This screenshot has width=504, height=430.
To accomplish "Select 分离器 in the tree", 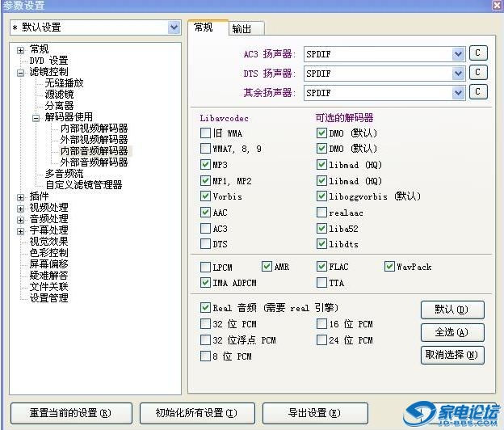I will tap(59, 106).
